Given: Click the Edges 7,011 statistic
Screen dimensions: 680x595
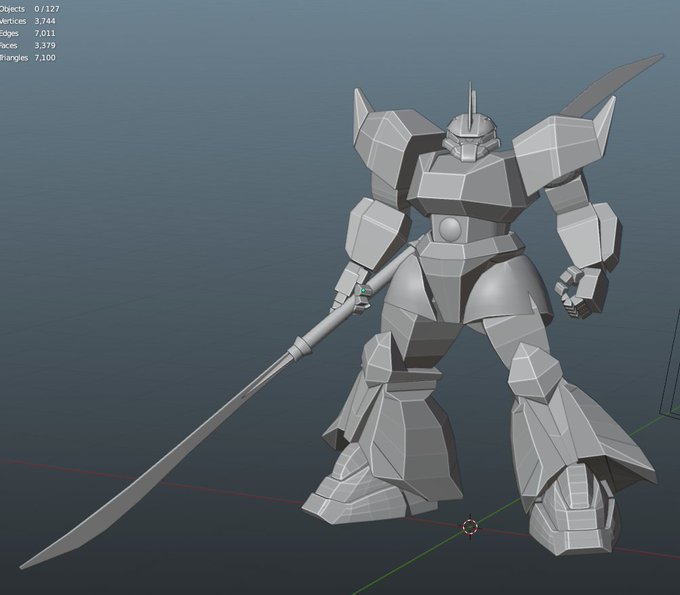Looking at the screenshot, I should click(x=28, y=33).
